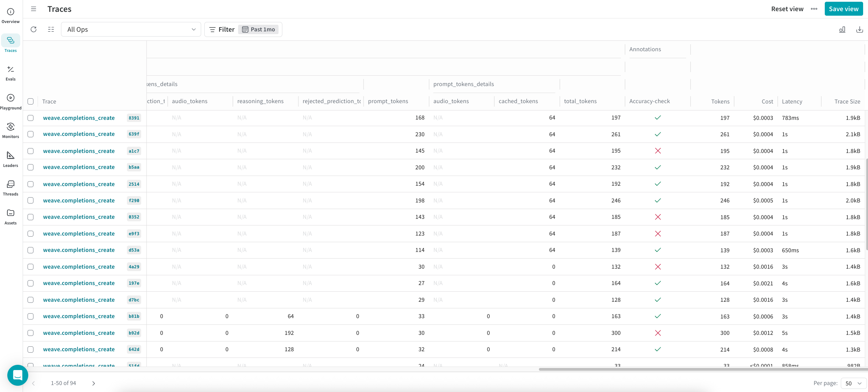Check the box for trace f290

[31, 200]
